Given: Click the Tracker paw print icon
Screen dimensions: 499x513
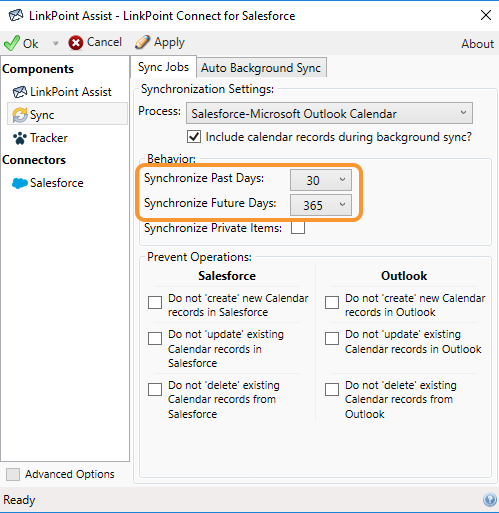Looking at the screenshot, I should pos(20,138).
